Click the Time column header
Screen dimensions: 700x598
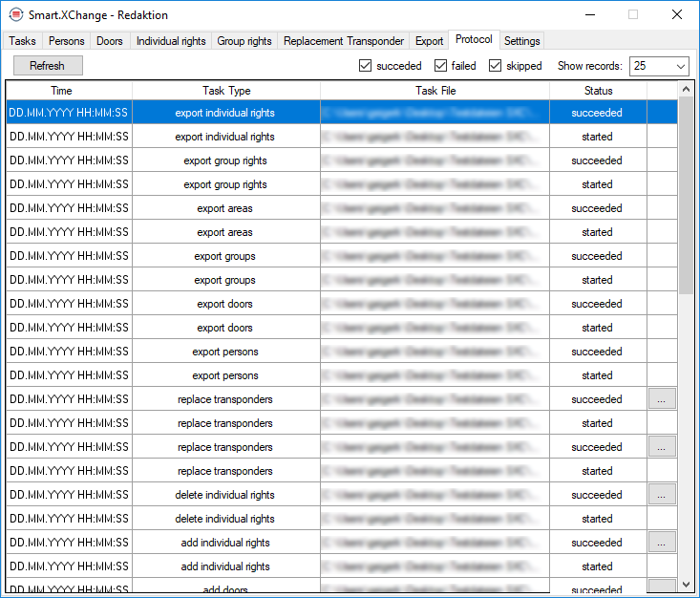point(61,91)
